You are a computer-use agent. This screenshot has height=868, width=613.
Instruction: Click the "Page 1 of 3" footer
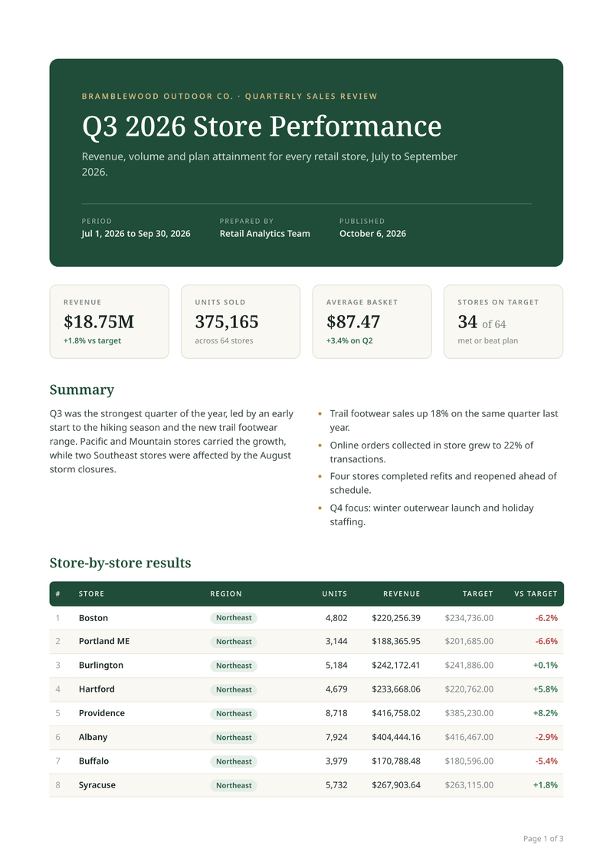pos(543,839)
